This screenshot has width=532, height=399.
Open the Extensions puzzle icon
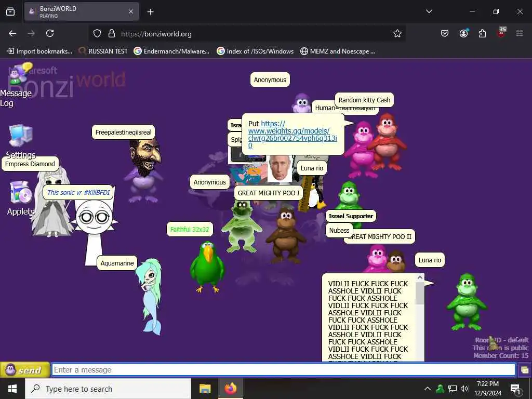(482, 33)
